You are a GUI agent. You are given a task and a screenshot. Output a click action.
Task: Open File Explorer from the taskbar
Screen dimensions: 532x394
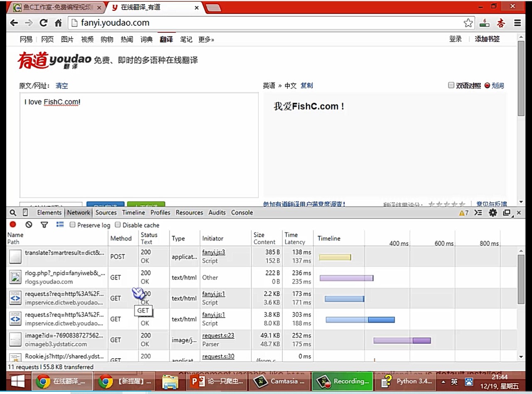tap(170, 381)
